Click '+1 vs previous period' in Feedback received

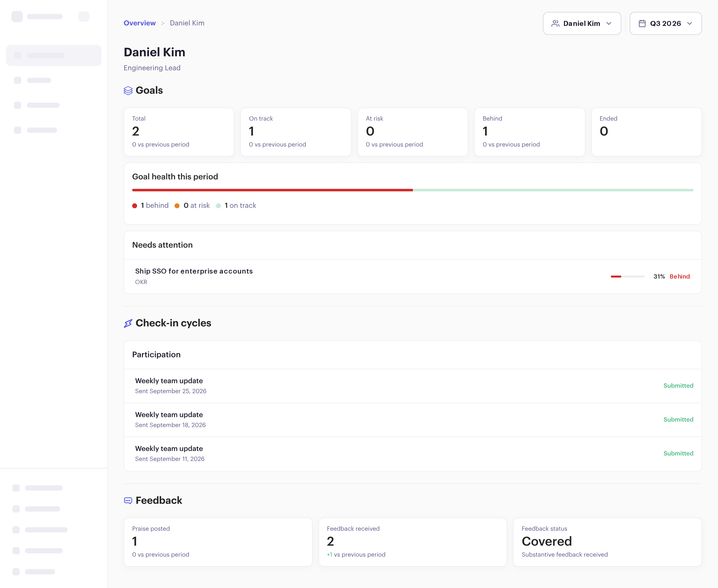coord(356,554)
